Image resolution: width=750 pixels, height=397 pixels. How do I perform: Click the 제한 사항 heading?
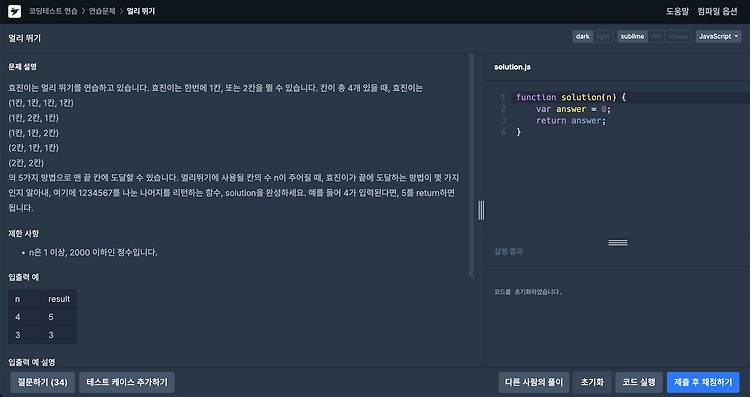(23, 234)
